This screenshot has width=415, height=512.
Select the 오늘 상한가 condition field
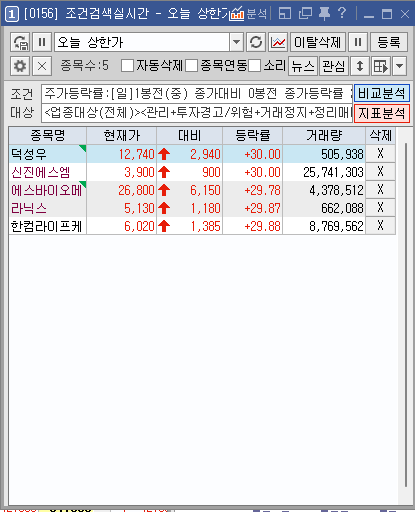pos(142,42)
